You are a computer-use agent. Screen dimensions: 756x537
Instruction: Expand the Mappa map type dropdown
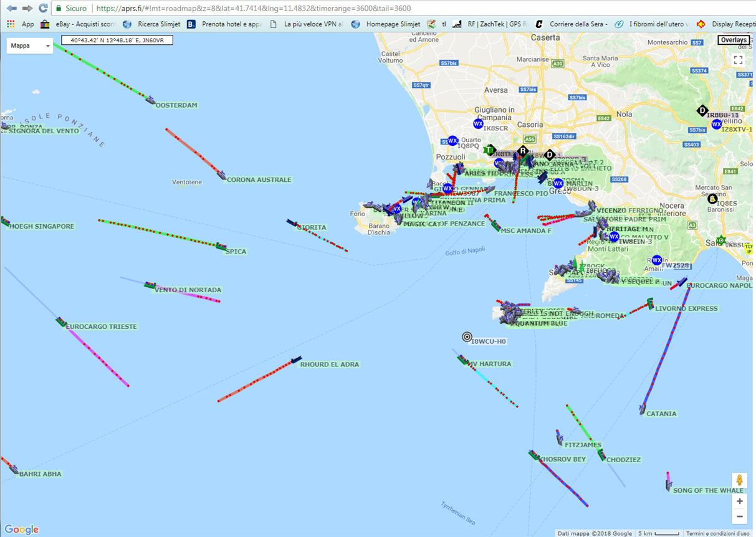click(30, 45)
